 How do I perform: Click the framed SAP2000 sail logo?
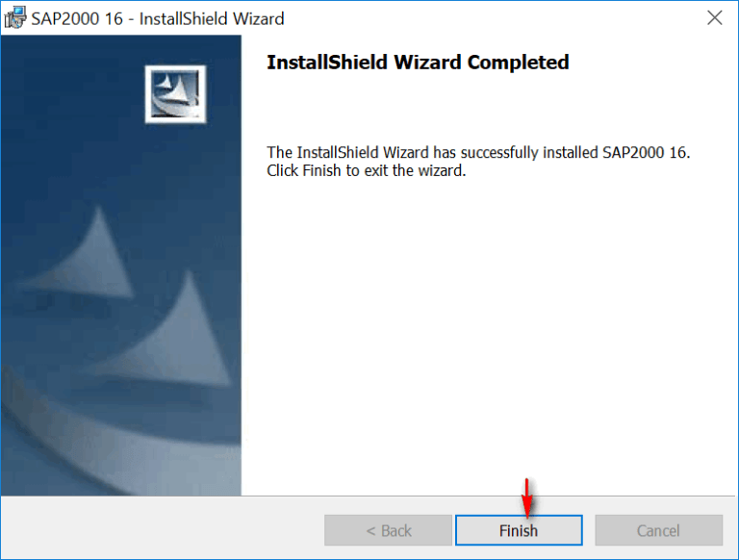click(175, 94)
